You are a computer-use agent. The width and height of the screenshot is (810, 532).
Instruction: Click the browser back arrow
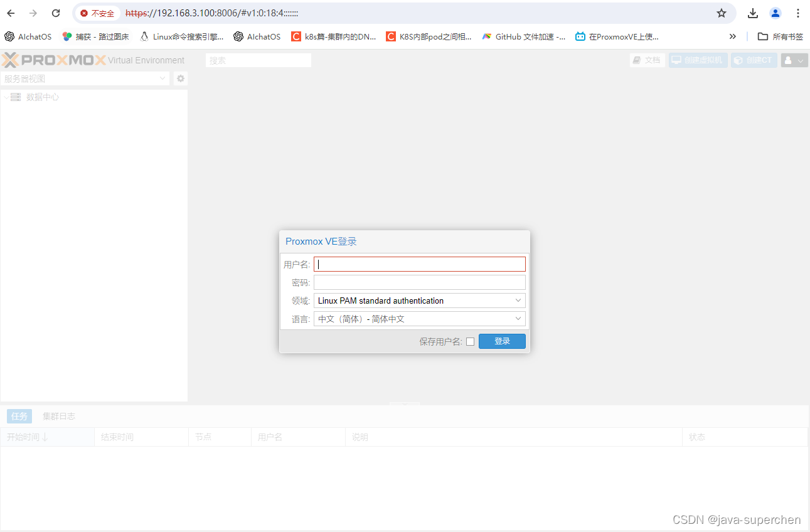tap(11, 13)
